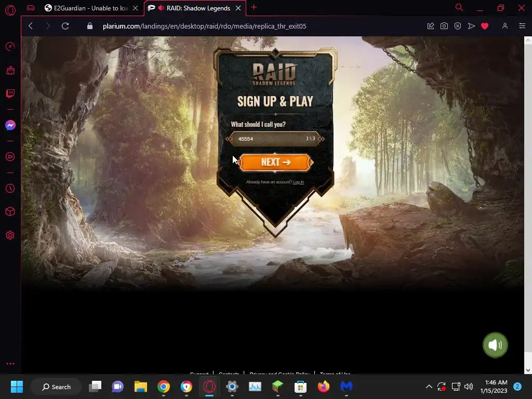Search tabs with magnifier icon
This screenshot has width=532, height=399.
tap(459, 7)
